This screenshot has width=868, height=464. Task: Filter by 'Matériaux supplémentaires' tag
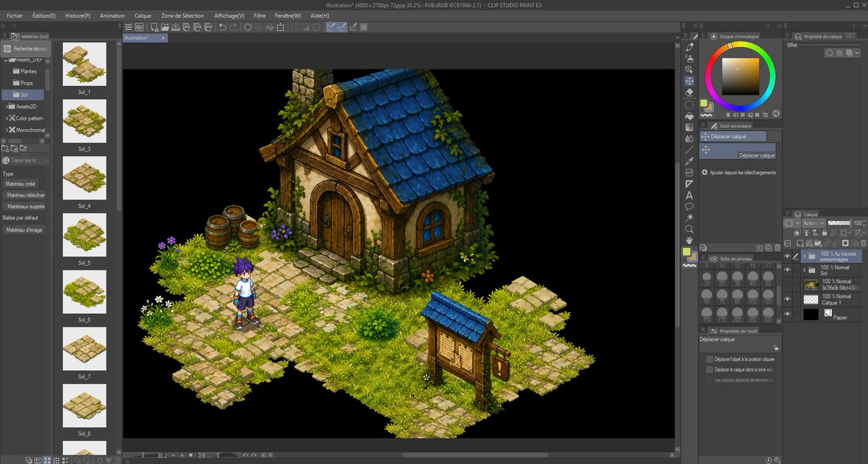(x=25, y=206)
